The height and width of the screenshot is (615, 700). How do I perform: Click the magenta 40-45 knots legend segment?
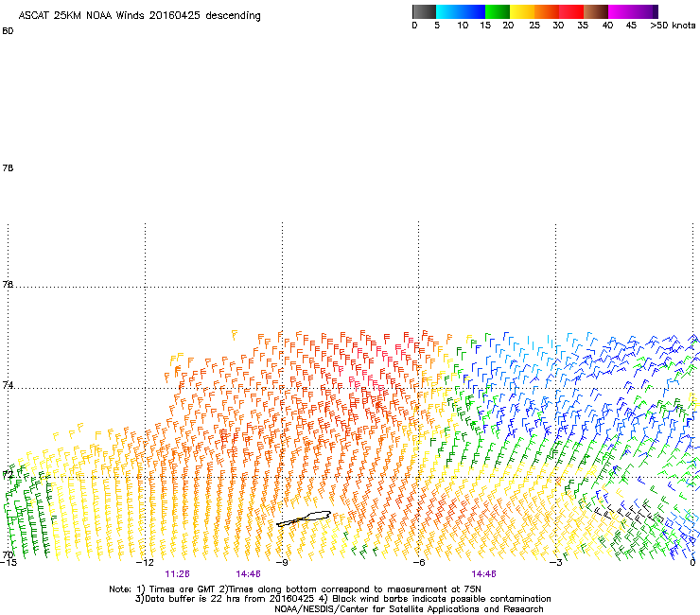[x=621, y=11]
